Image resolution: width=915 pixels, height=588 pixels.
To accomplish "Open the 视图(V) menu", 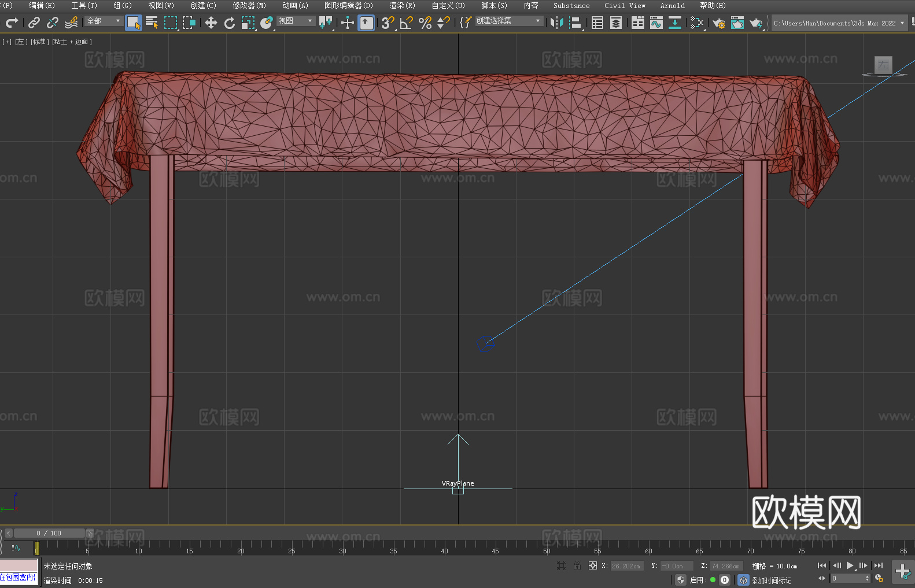I will 161,5.
